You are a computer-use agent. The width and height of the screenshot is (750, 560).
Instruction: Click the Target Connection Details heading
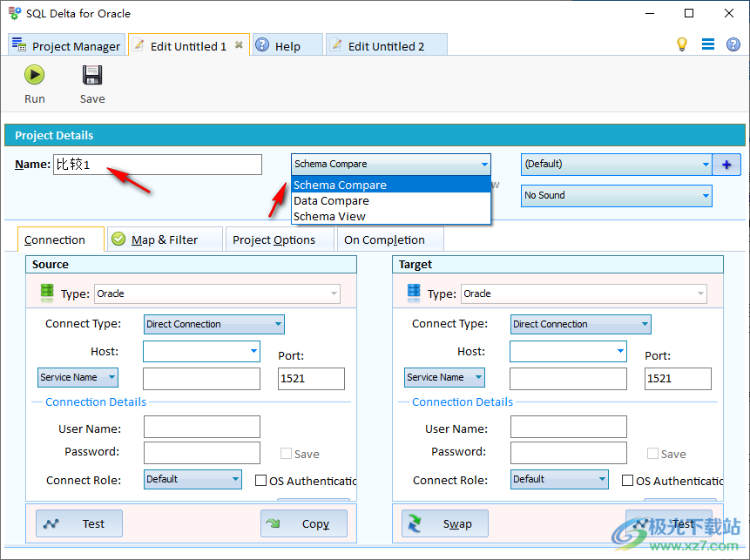pyautogui.click(x=463, y=401)
